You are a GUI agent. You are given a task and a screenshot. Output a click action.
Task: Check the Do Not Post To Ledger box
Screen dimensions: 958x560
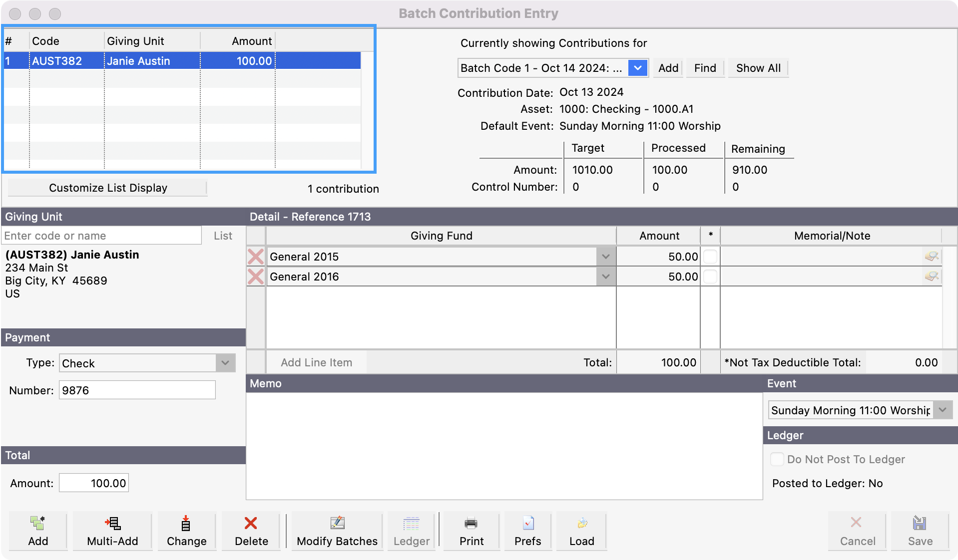[x=777, y=459]
